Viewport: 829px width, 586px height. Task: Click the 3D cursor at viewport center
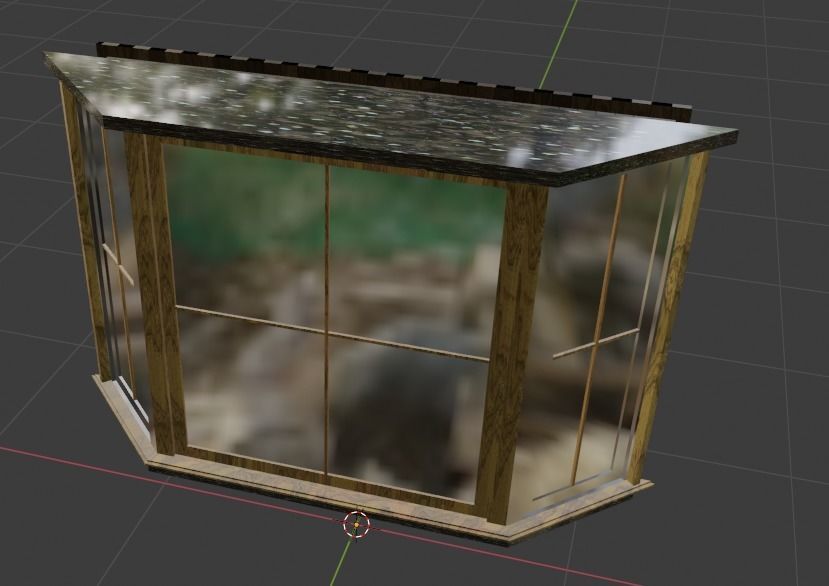pyautogui.click(x=356, y=523)
